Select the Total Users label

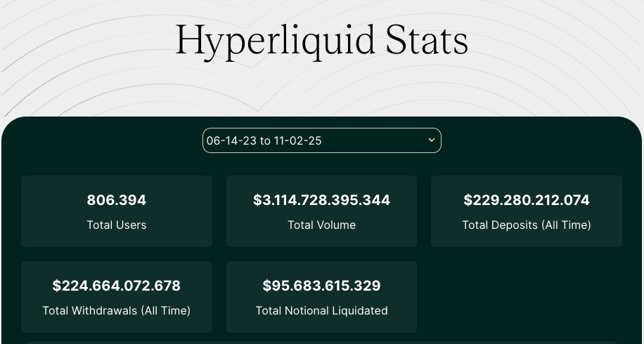(x=117, y=225)
